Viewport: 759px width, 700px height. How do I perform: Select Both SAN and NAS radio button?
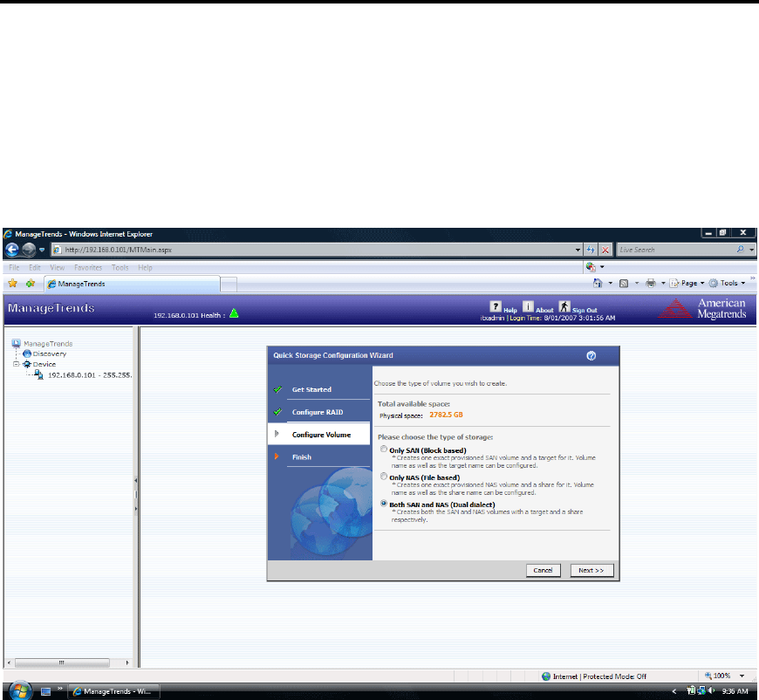point(384,504)
